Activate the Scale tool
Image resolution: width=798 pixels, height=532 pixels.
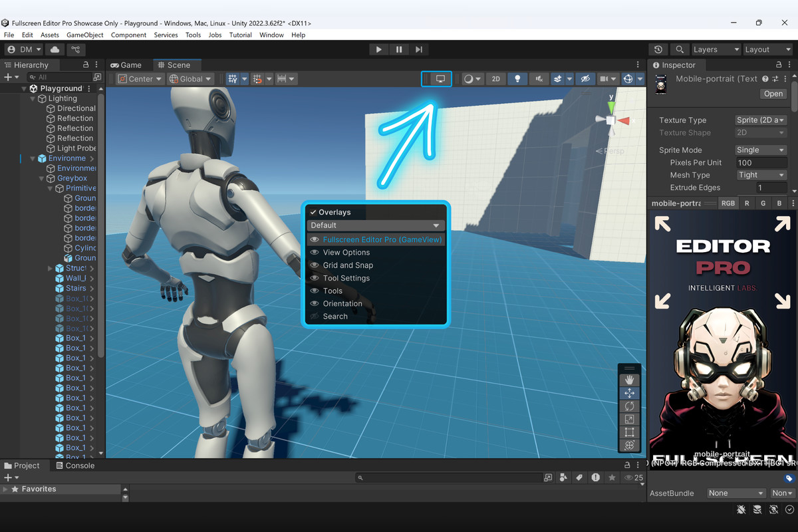(x=629, y=419)
